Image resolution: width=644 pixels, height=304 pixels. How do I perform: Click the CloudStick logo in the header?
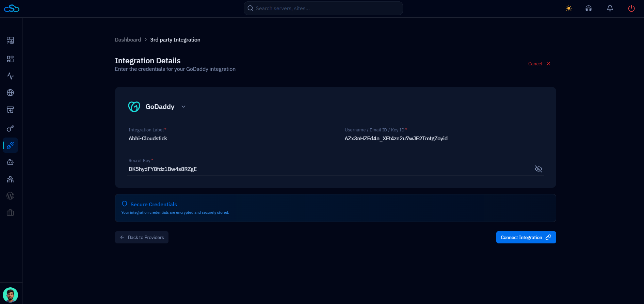[x=12, y=9]
